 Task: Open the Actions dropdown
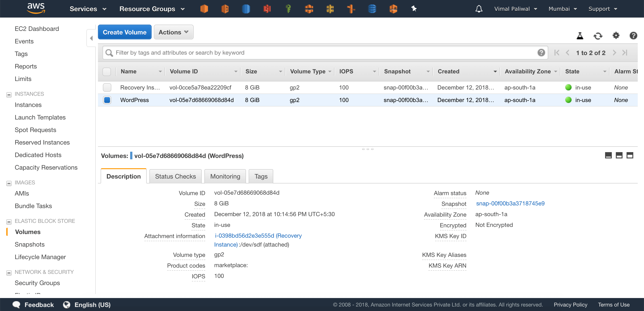(x=174, y=32)
